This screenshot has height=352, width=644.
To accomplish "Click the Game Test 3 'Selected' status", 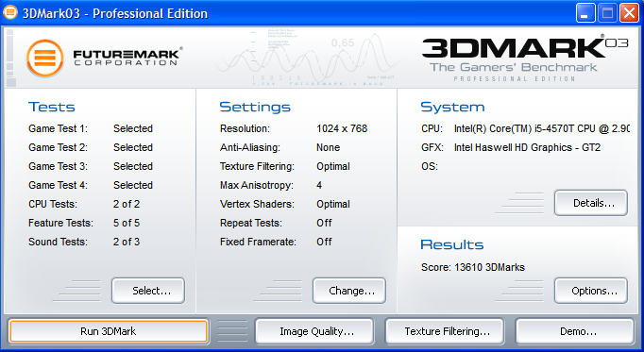I will click(x=133, y=167).
